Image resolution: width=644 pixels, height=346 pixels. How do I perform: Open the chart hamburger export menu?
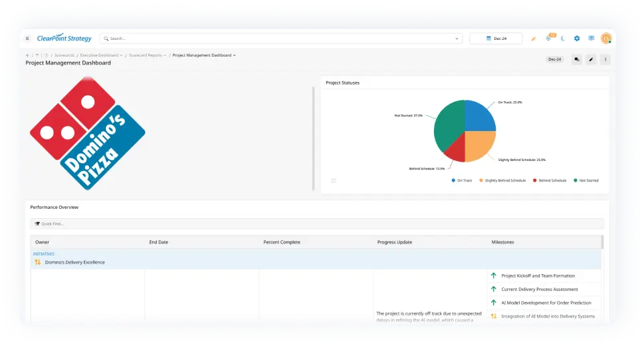tap(334, 180)
